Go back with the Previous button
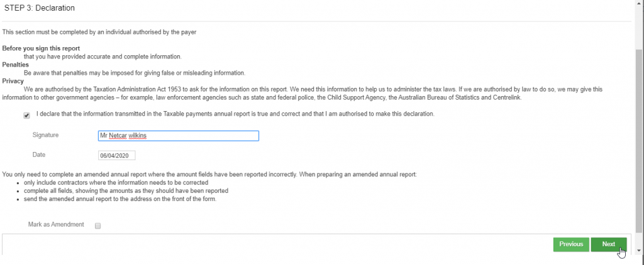Viewport: 644px width, 265px height. coord(571,244)
